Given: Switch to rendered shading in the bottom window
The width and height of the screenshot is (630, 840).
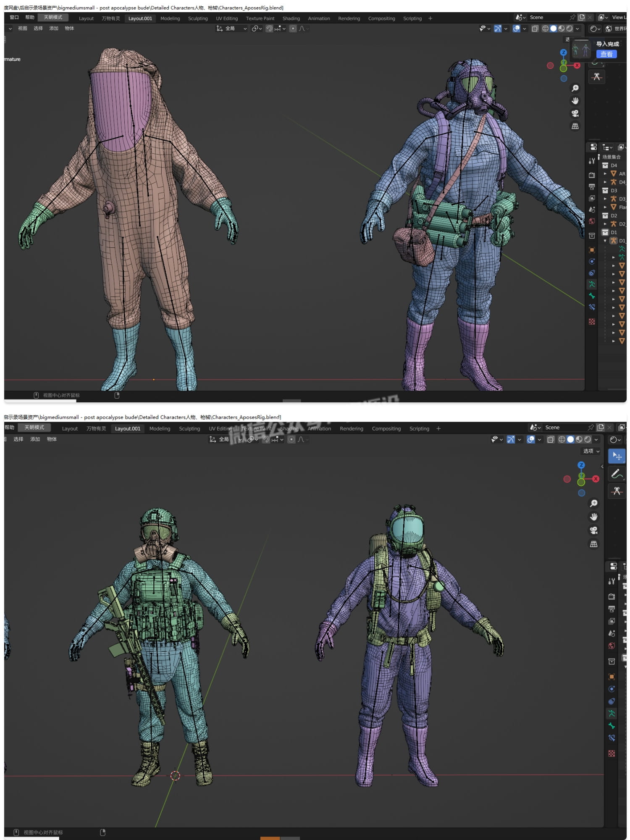Looking at the screenshot, I should coord(588,439).
